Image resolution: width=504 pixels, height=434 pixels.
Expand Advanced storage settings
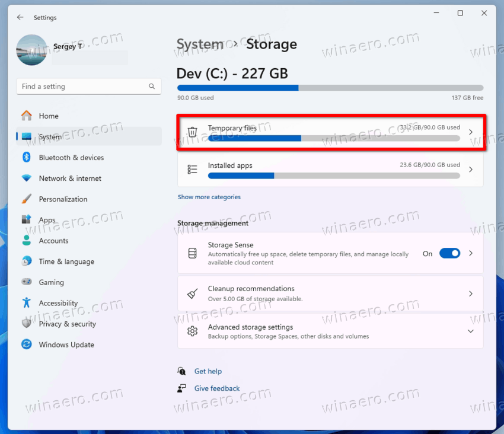tap(470, 331)
